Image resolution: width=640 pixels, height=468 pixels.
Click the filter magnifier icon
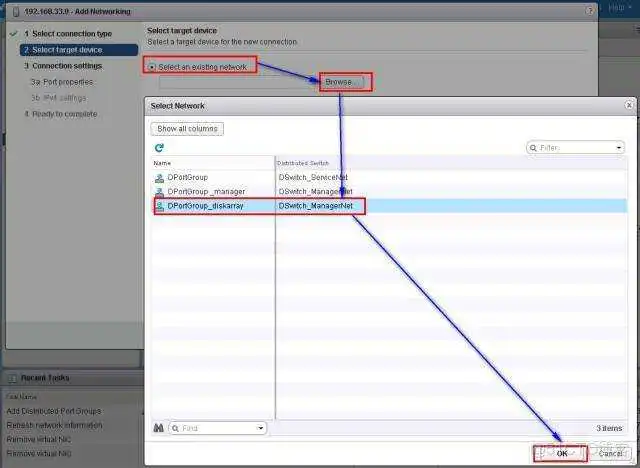pos(534,147)
